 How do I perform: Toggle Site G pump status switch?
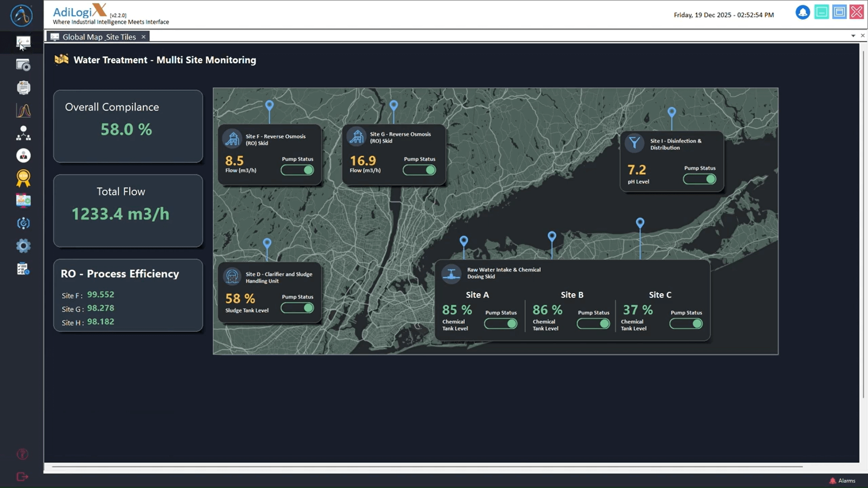[x=419, y=170]
